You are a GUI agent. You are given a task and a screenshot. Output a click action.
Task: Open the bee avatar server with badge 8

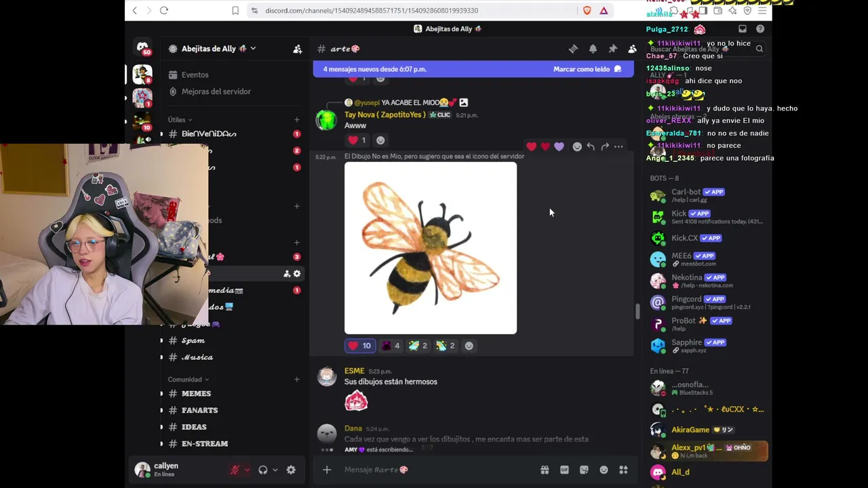coord(142,74)
